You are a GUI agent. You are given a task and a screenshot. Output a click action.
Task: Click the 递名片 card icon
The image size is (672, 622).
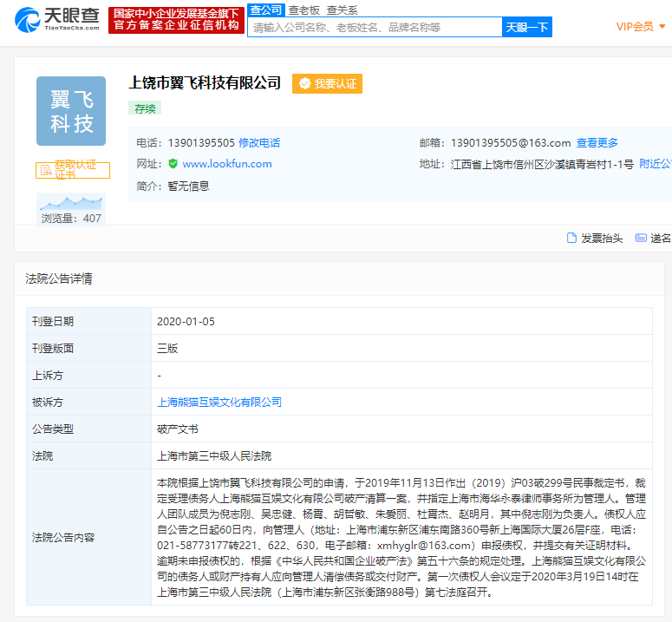click(x=641, y=238)
